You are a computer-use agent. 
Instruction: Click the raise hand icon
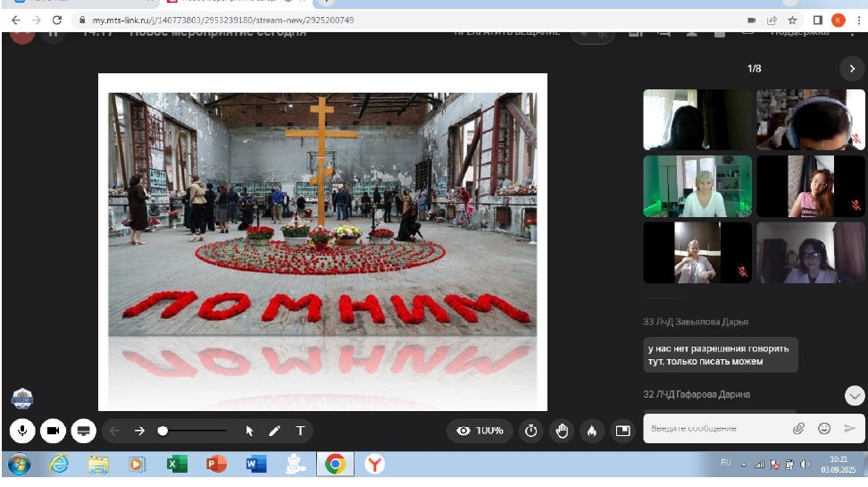[x=562, y=431]
